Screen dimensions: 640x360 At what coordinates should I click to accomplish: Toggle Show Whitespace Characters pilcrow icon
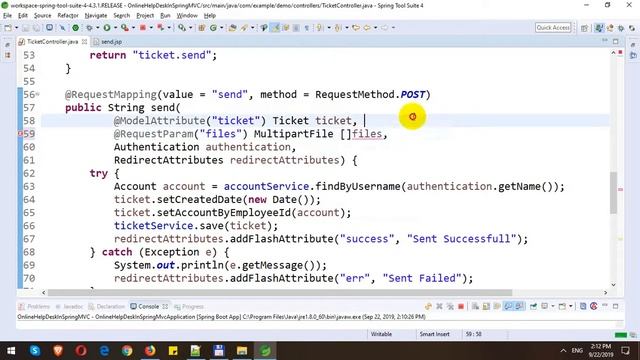click(307, 28)
